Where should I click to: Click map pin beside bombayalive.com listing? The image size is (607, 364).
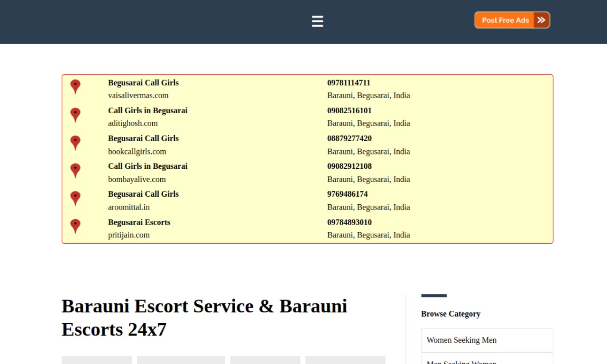(x=75, y=171)
